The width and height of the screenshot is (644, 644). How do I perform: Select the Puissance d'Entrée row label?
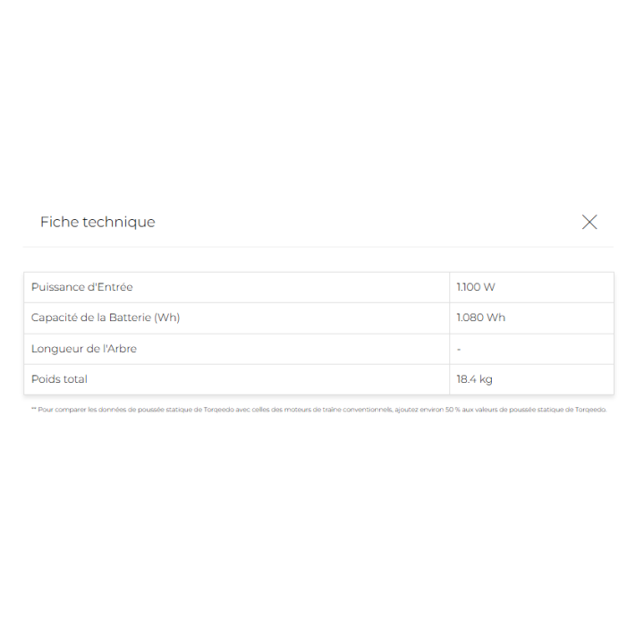tap(81, 287)
